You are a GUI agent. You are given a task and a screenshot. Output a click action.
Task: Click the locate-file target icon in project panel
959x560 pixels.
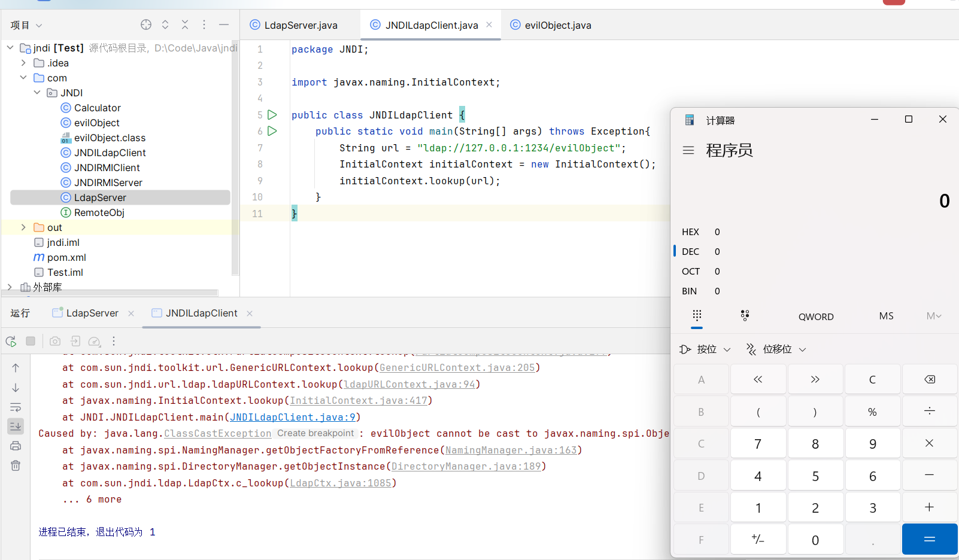(146, 25)
